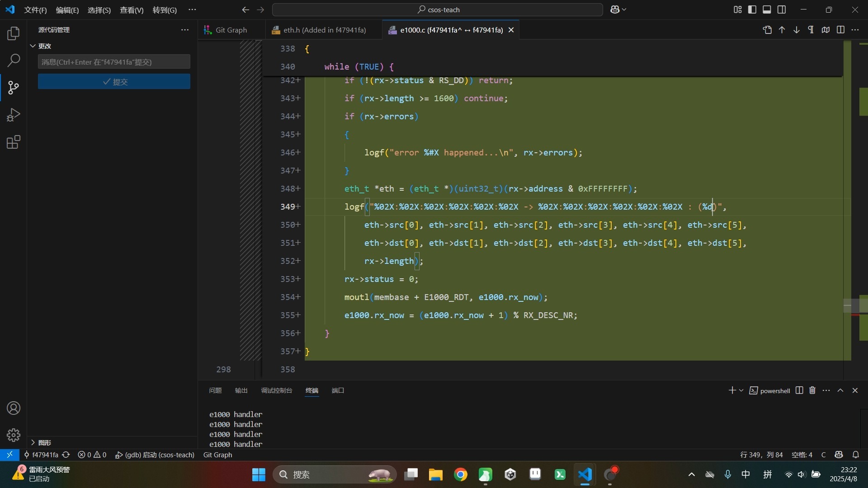Open Windows Start menu
Screen dimensions: 868x488
coord(259,474)
